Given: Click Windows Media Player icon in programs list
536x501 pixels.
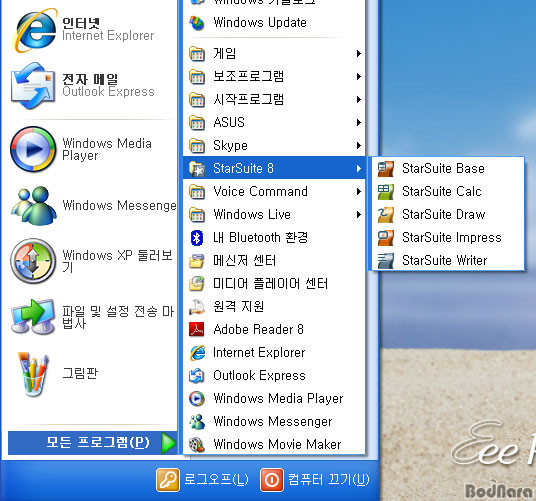Looking at the screenshot, I should click(197, 398).
